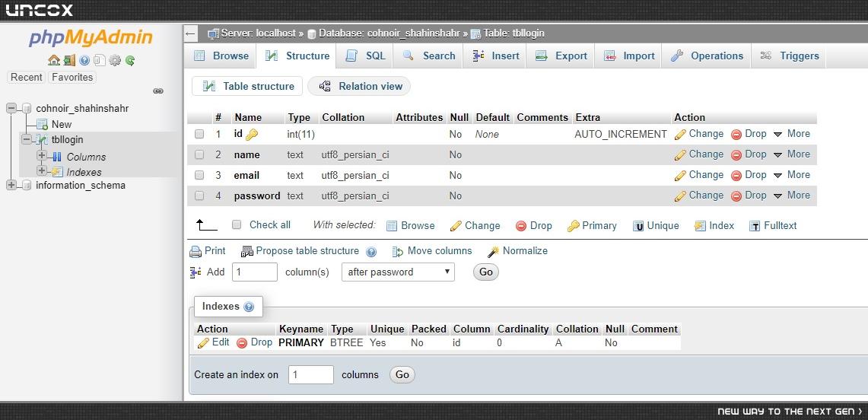Click Fulltext in With selected actions
The width and height of the screenshot is (868, 420).
[x=773, y=226]
